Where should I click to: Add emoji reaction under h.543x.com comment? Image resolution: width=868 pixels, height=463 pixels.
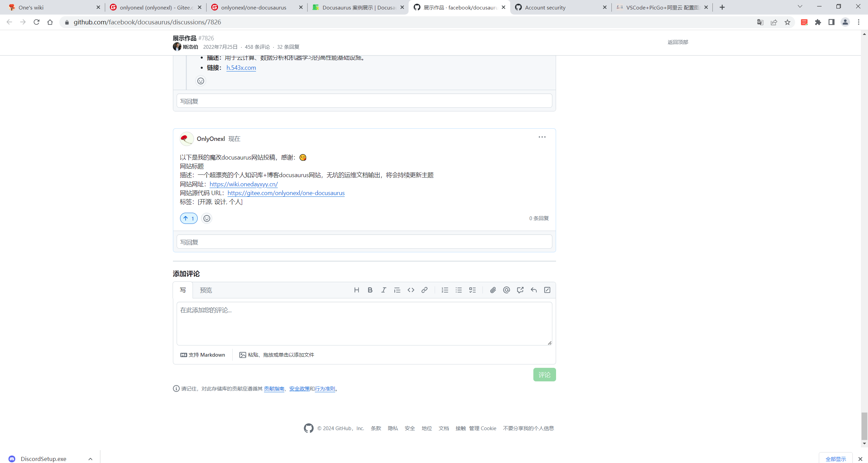coord(201,81)
